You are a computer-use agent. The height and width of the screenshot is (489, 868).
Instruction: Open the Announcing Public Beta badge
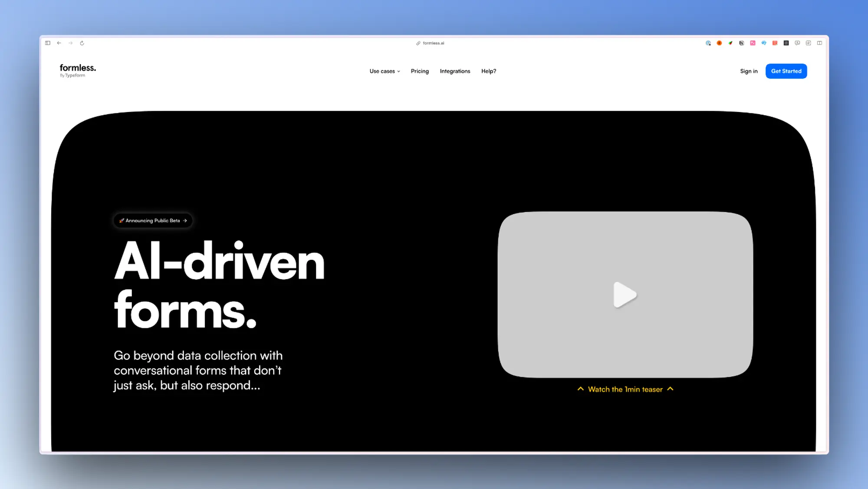click(x=153, y=221)
